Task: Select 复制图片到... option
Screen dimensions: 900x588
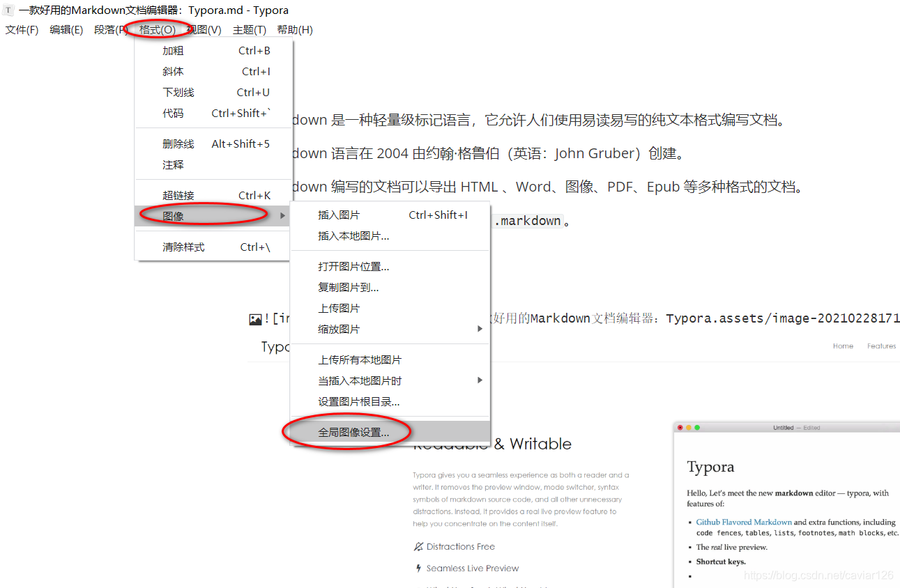Action: pyautogui.click(x=390, y=288)
